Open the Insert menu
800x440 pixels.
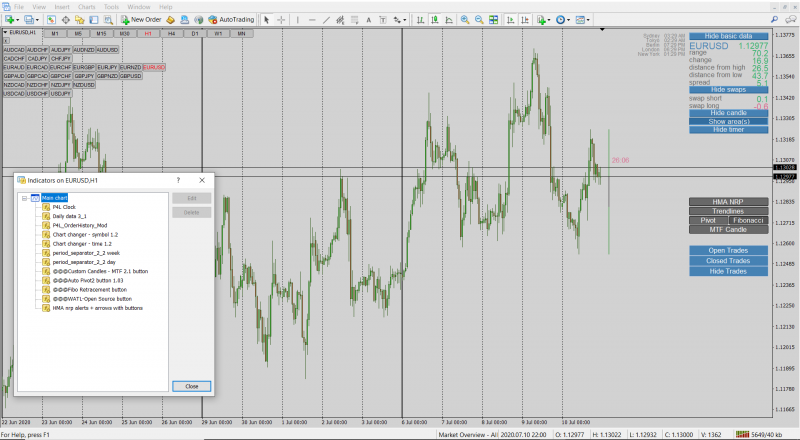click(62, 7)
